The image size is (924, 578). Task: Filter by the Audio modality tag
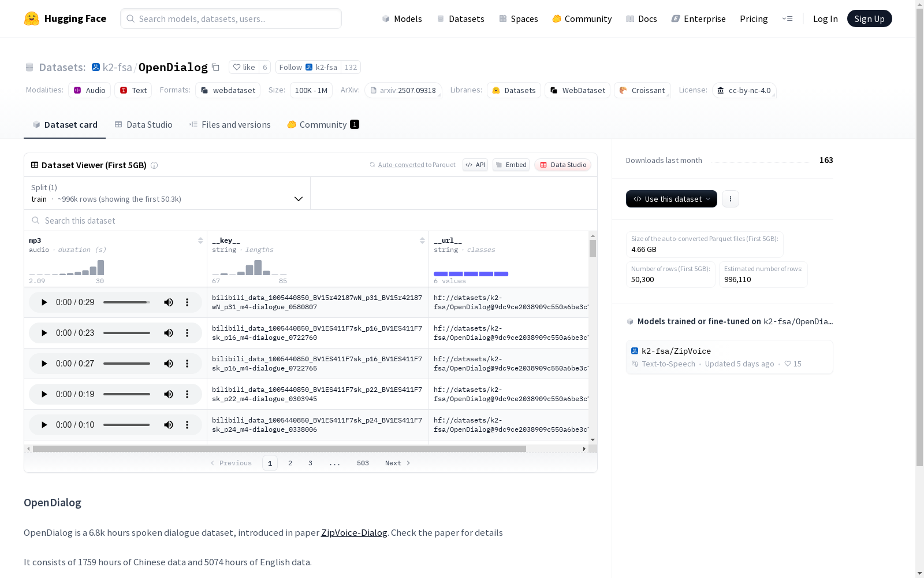click(x=90, y=90)
